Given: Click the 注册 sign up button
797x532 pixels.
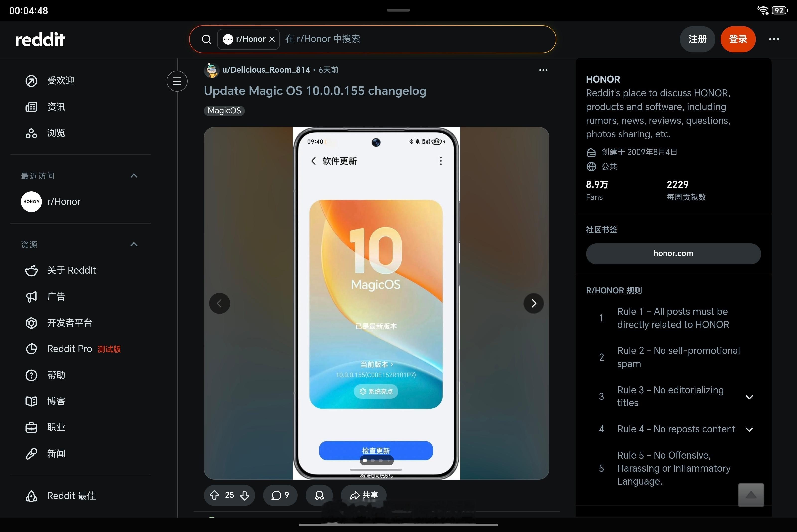Looking at the screenshot, I should tap(697, 39).
